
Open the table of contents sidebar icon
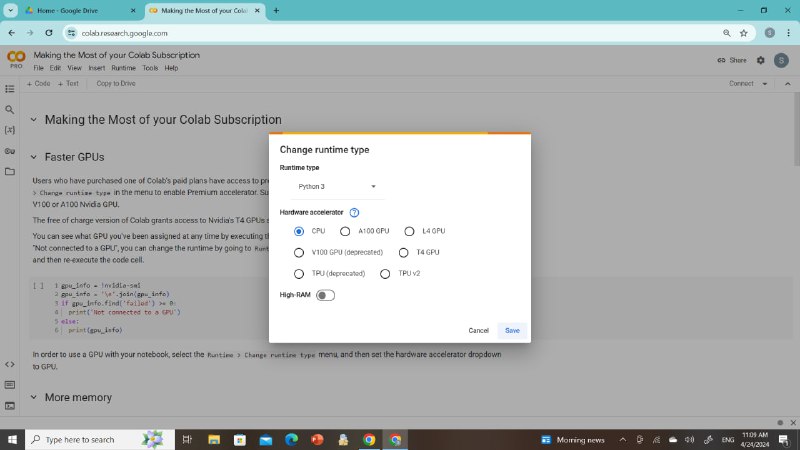[x=10, y=89]
